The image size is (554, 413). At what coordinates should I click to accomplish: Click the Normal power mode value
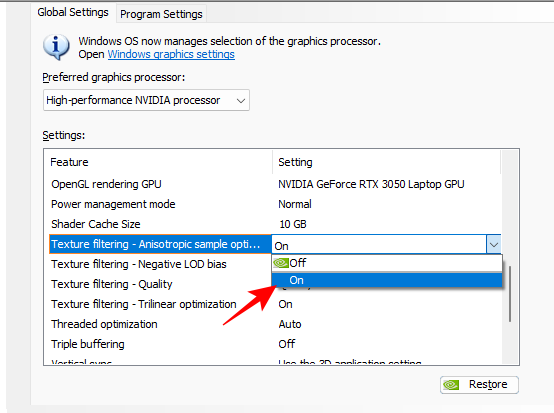pos(295,204)
